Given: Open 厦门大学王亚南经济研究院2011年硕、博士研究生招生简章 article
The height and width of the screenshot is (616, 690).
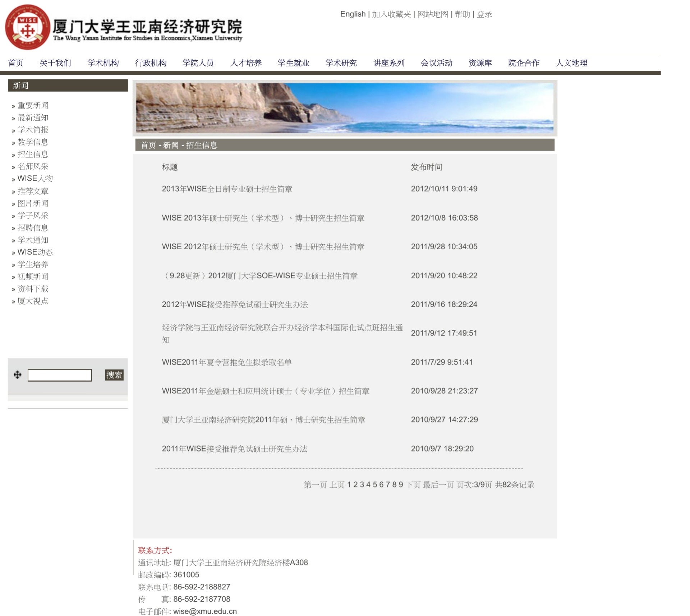Looking at the screenshot, I should tap(263, 420).
